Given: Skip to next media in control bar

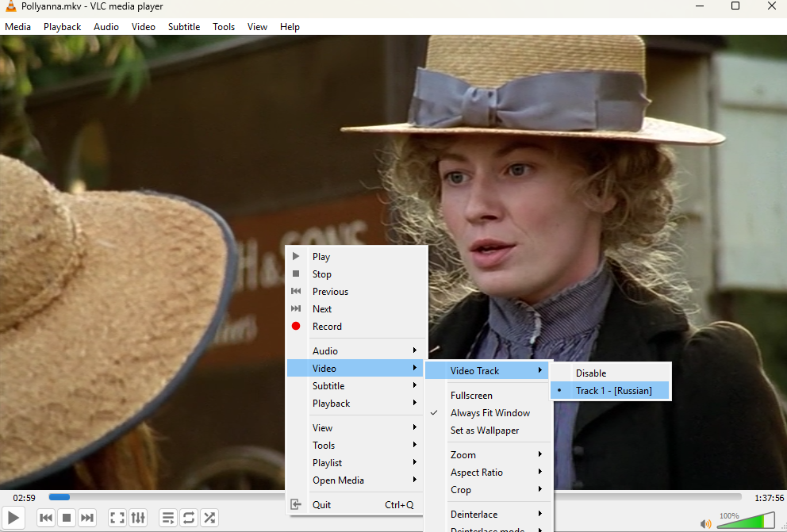Looking at the screenshot, I should click(86, 518).
